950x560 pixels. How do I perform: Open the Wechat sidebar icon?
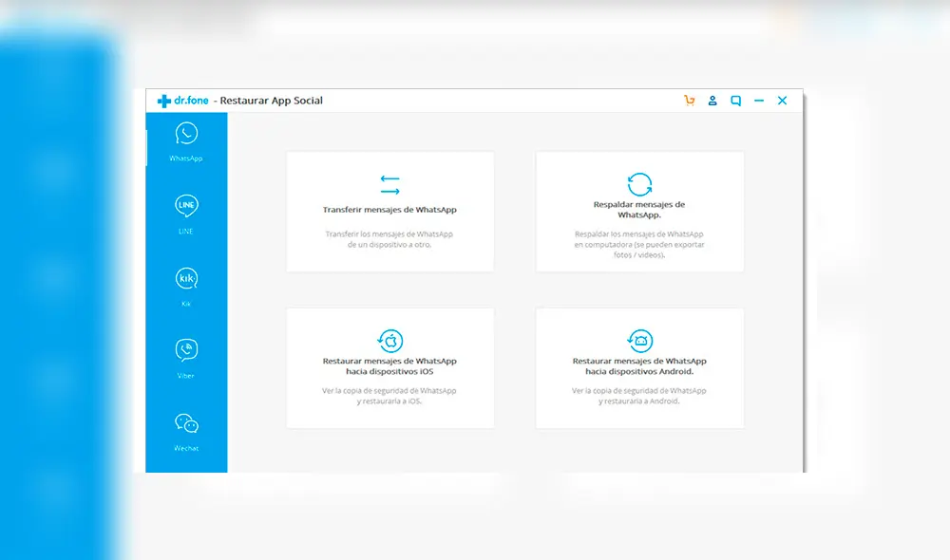(x=186, y=423)
